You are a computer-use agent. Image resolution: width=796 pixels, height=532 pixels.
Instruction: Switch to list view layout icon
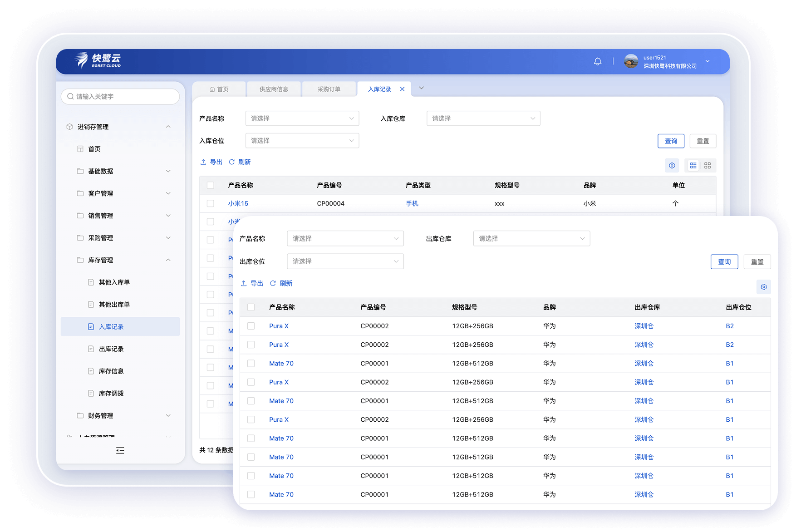tap(693, 166)
